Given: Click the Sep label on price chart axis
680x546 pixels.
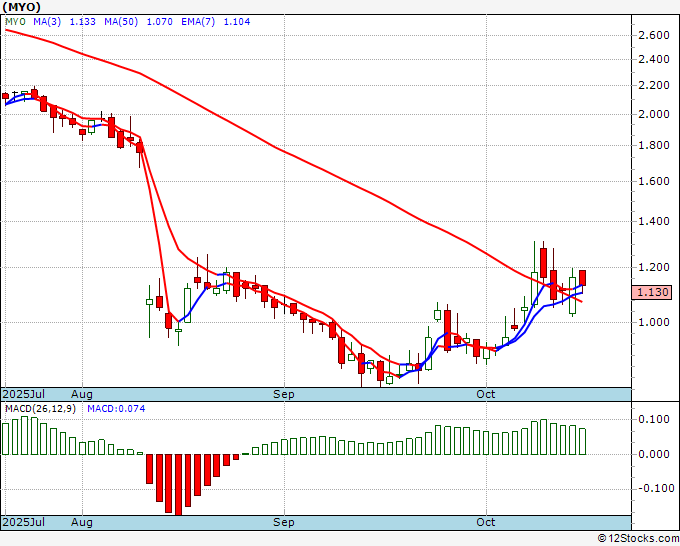Looking at the screenshot, I should pos(284,394).
